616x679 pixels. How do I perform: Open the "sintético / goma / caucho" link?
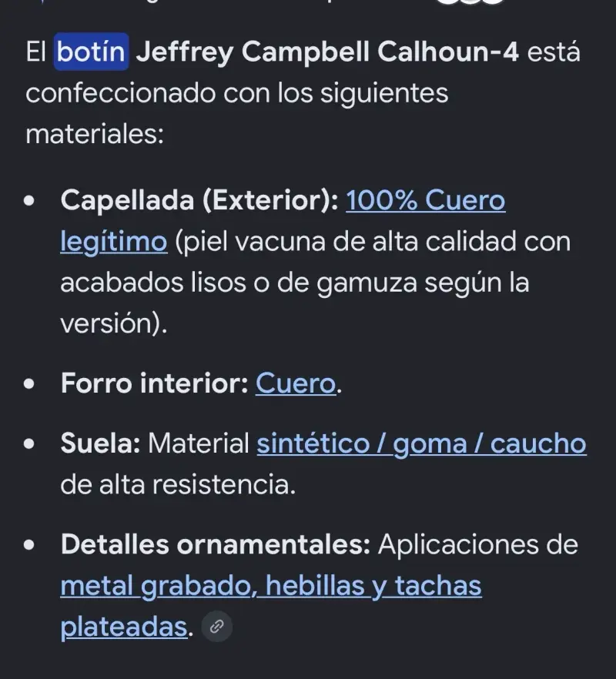click(x=421, y=444)
